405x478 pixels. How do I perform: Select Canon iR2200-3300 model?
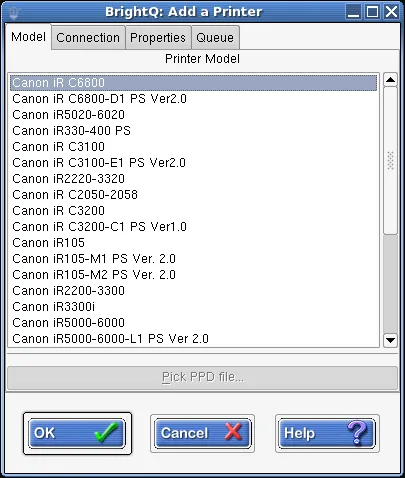tap(194, 291)
